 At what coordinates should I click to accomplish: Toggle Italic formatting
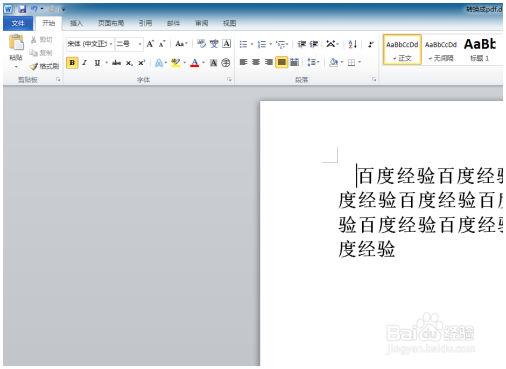point(85,63)
